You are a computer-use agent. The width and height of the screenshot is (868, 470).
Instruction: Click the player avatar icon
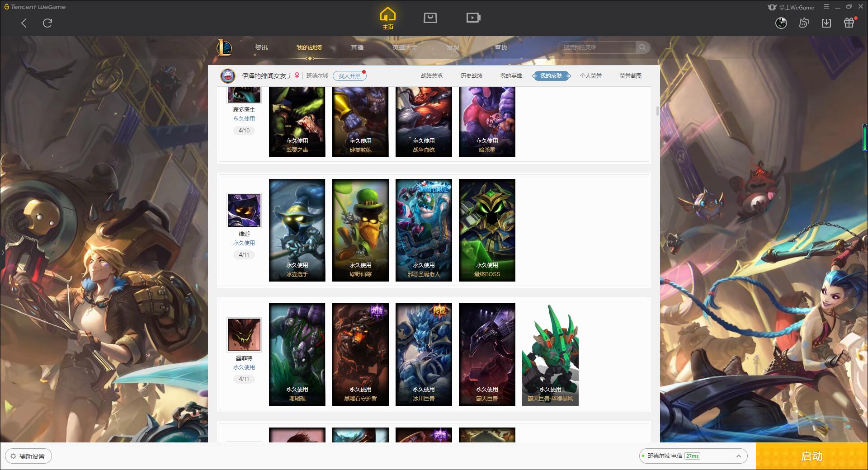228,76
